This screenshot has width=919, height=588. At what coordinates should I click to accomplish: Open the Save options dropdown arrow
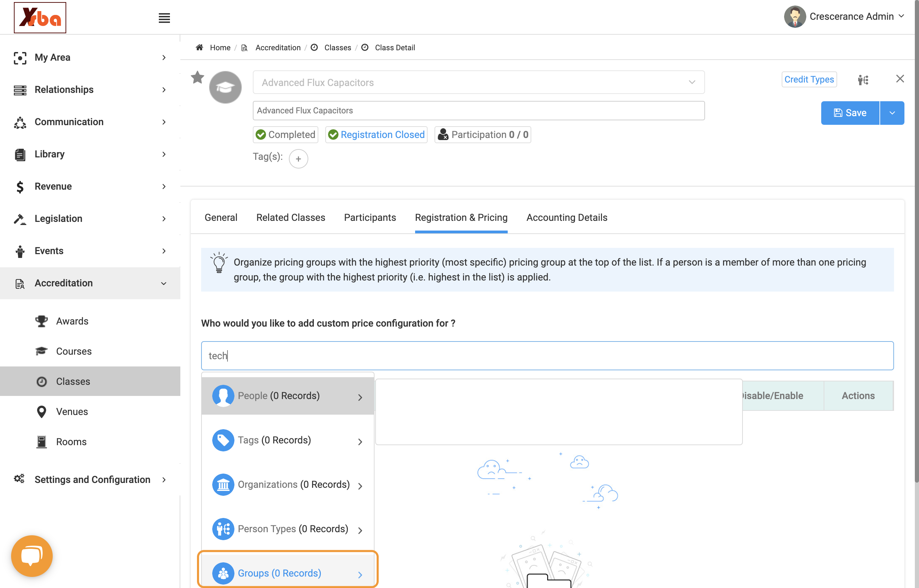click(892, 113)
